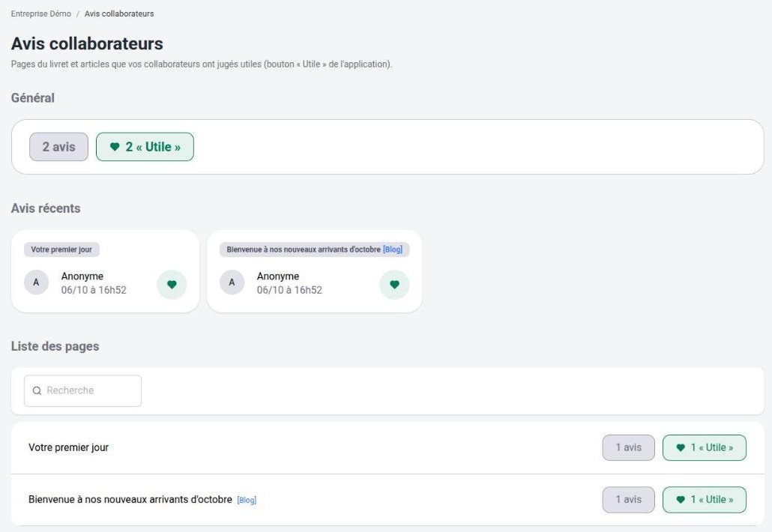Image resolution: width=772 pixels, height=532 pixels.
Task: Click the [Blog] label in the recent review card
Action: (393, 250)
